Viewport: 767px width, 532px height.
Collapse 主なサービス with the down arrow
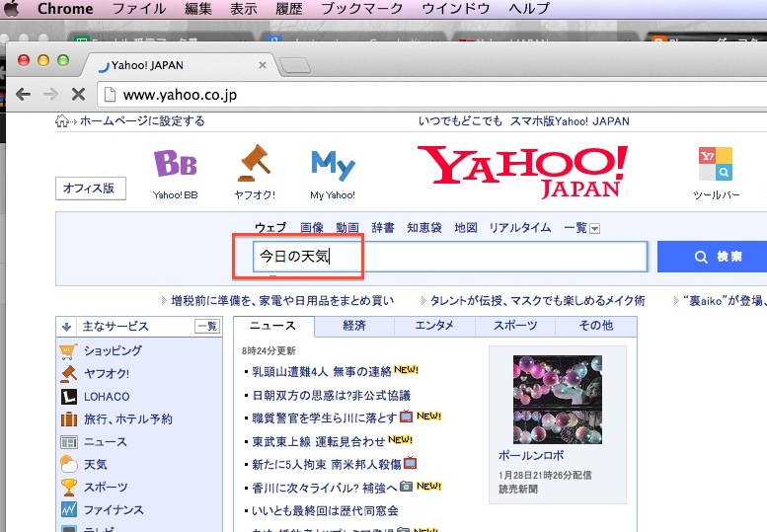(66, 326)
